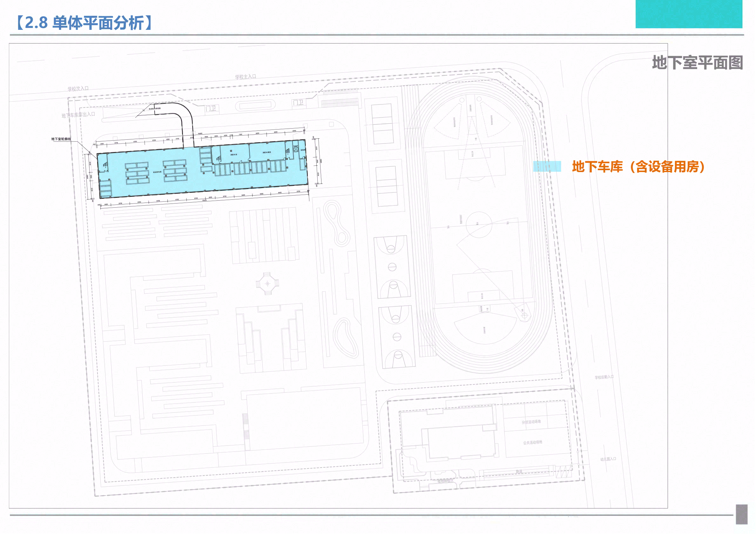Click the 地下室平面图 heading

tap(697, 63)
